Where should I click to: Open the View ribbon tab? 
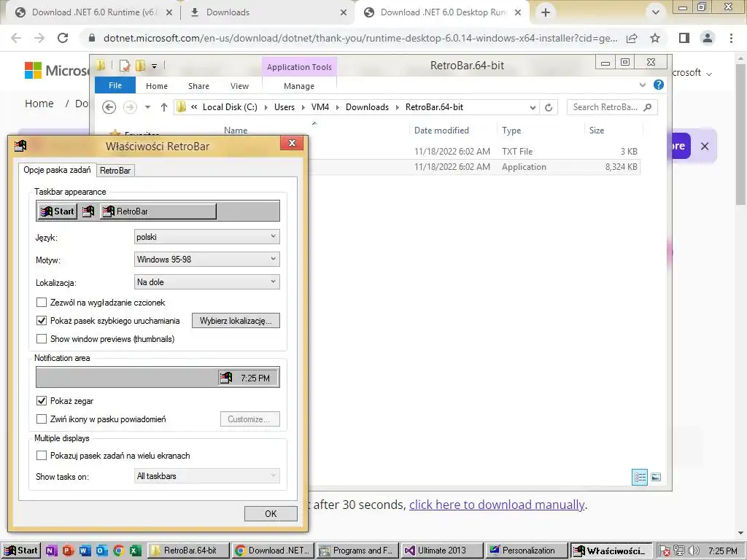(x=239, y=86)
